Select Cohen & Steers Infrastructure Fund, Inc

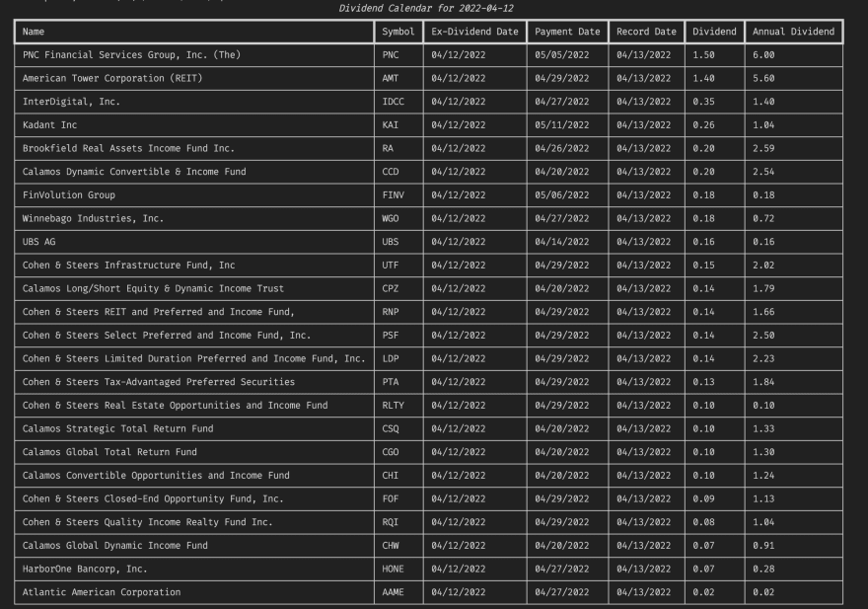[128, 265]
